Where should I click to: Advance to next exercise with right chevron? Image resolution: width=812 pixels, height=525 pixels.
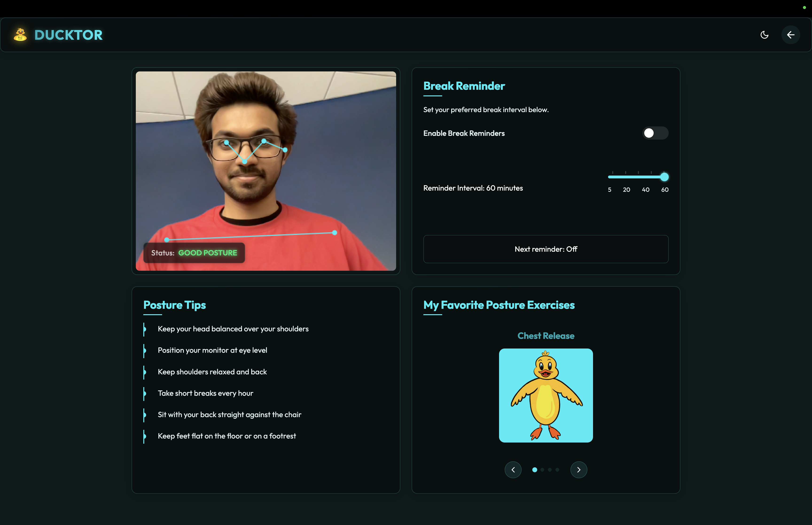pos(579,470)
